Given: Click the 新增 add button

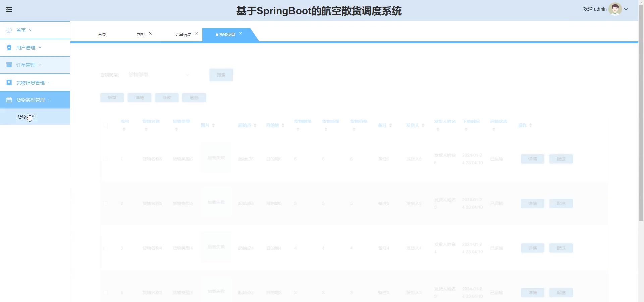Looking at the screenshot, I should coord(112,98).
